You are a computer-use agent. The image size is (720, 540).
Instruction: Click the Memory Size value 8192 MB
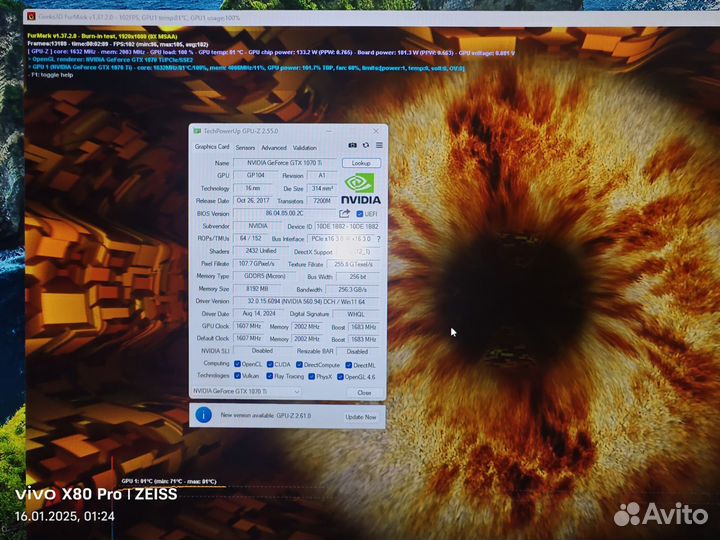coord(257,289)
